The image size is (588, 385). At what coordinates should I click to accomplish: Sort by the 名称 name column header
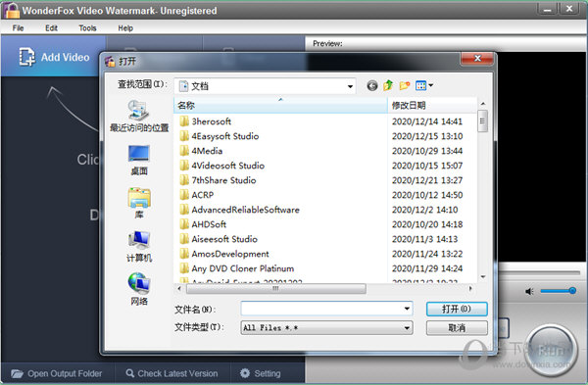(x=280, y=106)
